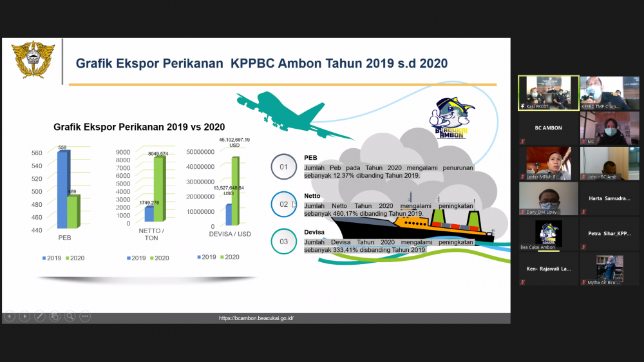644x362 pixels.
Task: Select the MC participant video
Action: point(609,128)
